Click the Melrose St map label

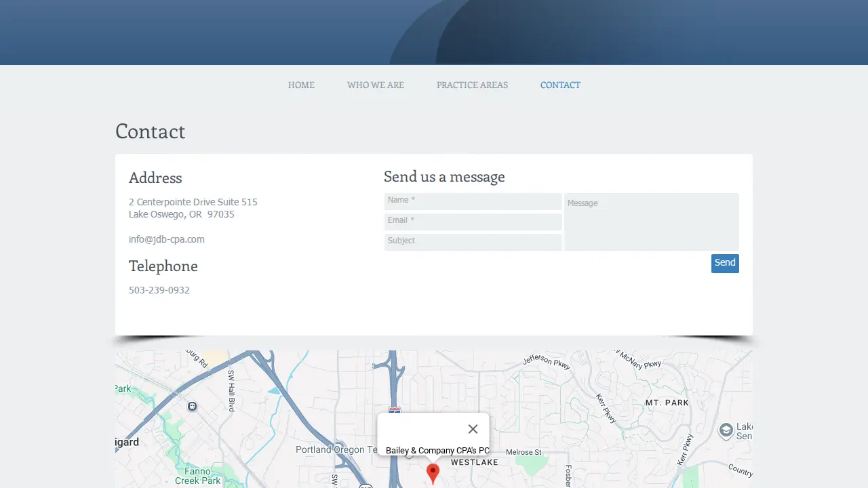pyautogui.click(x=524, y=452)
